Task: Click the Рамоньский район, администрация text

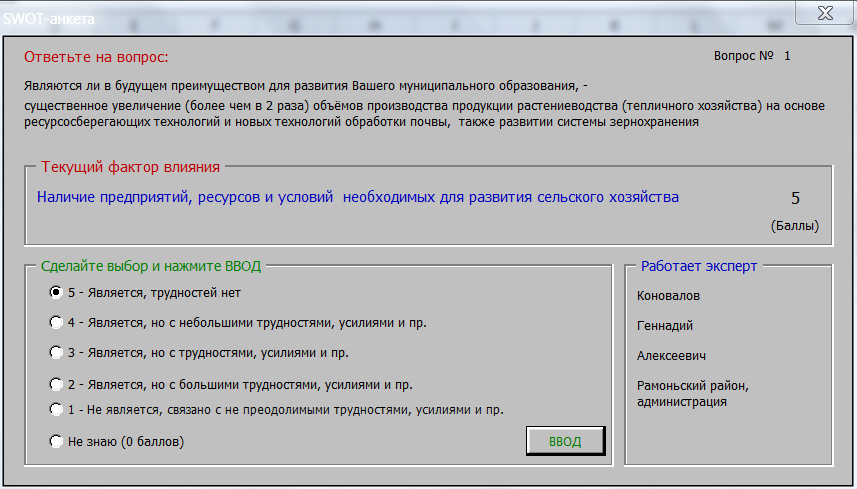Action: pos(692,394)
